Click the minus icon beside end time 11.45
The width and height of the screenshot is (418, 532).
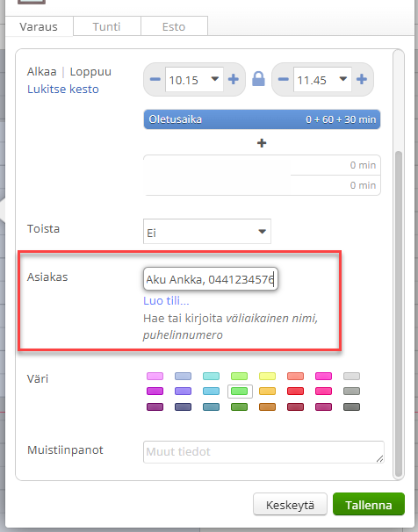[x=284, y=79]
